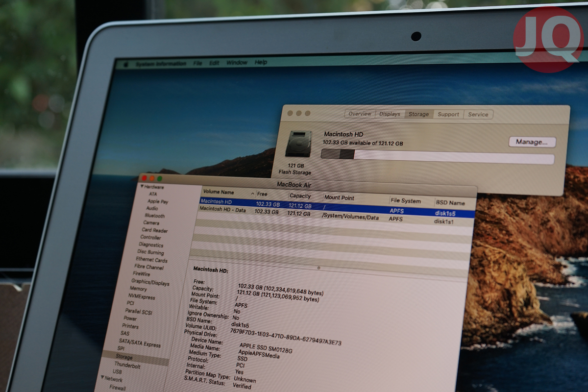588x392 pixels.
Task: Open the Help menu
Action: coord(261,62)
